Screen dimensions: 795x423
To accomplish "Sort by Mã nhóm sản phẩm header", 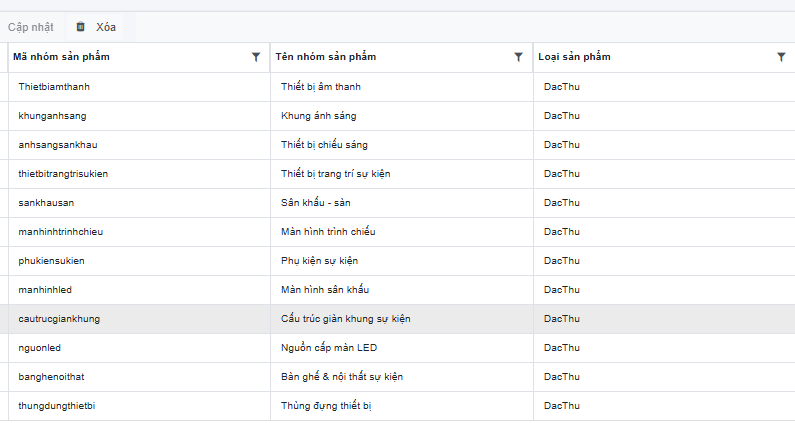I will [62, 57].
